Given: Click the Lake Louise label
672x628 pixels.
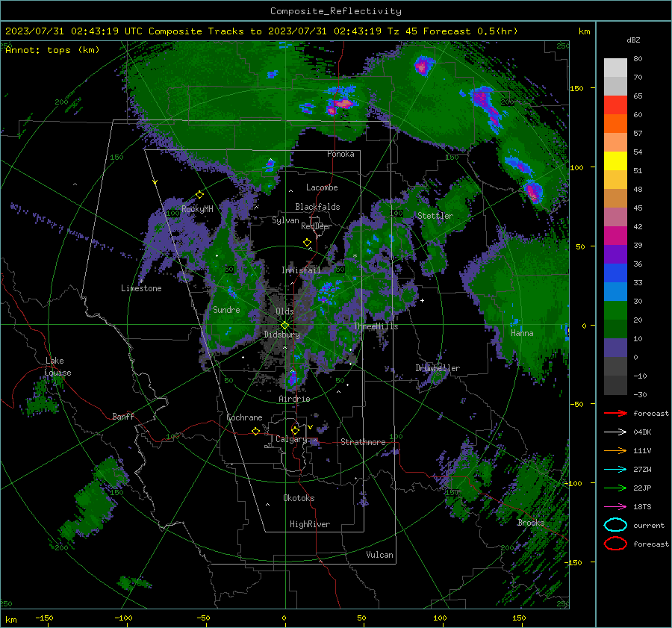Looking at the screenshot, I should (x=57, y=367).
